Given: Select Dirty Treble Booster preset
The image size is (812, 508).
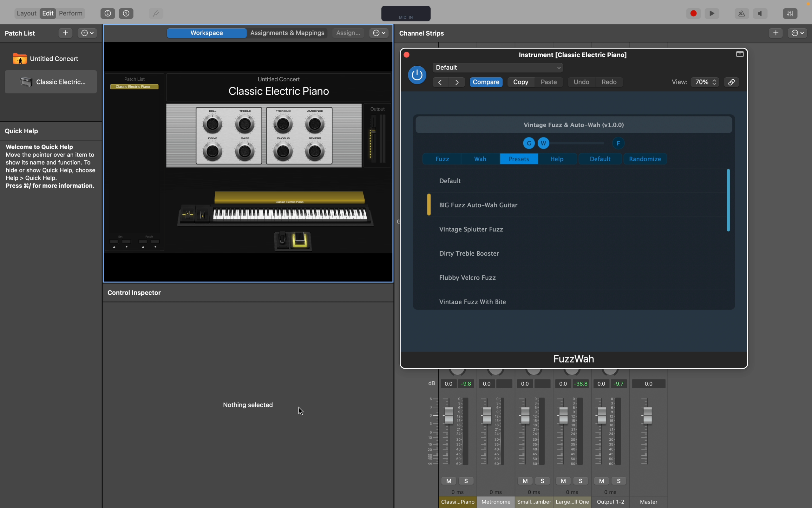Looking at the screenshot, I should tap(576, 253).
